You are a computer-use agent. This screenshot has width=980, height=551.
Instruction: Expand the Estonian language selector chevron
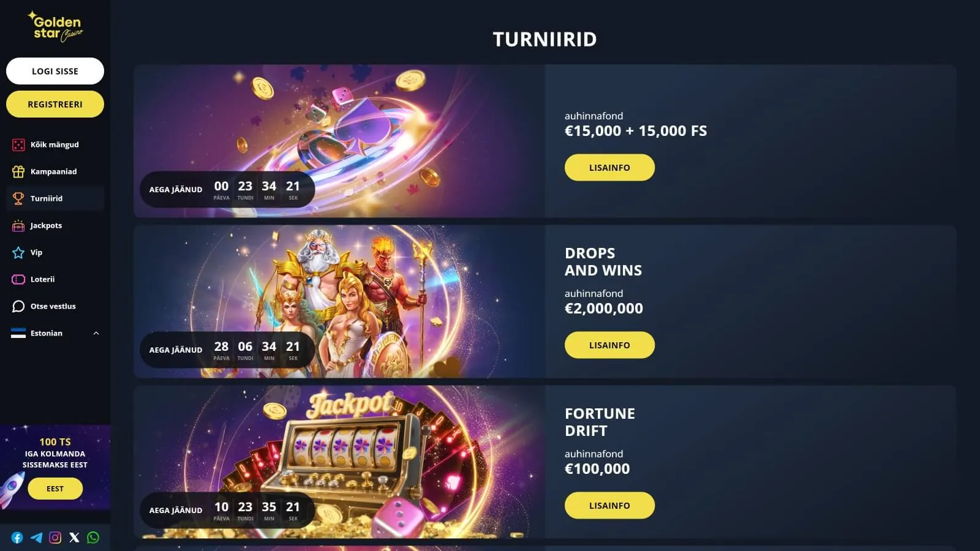(96, 333)
